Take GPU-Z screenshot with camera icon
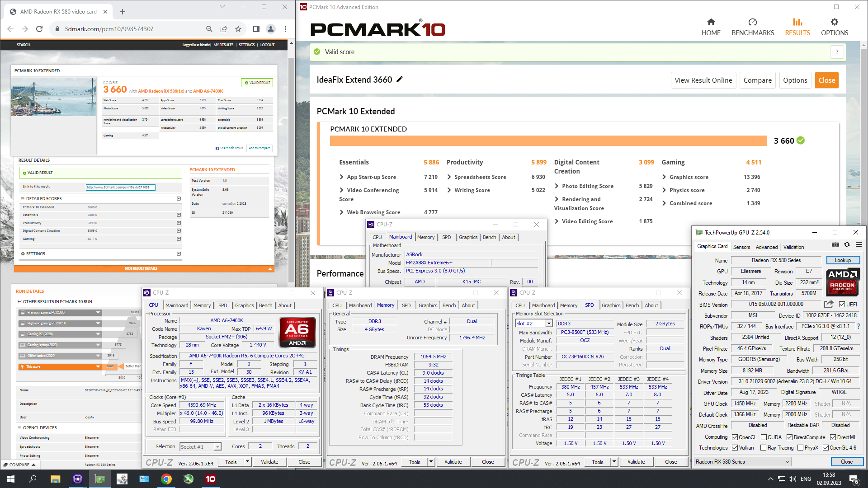Screen dimensions: 868x488 (x=835, y=245)
